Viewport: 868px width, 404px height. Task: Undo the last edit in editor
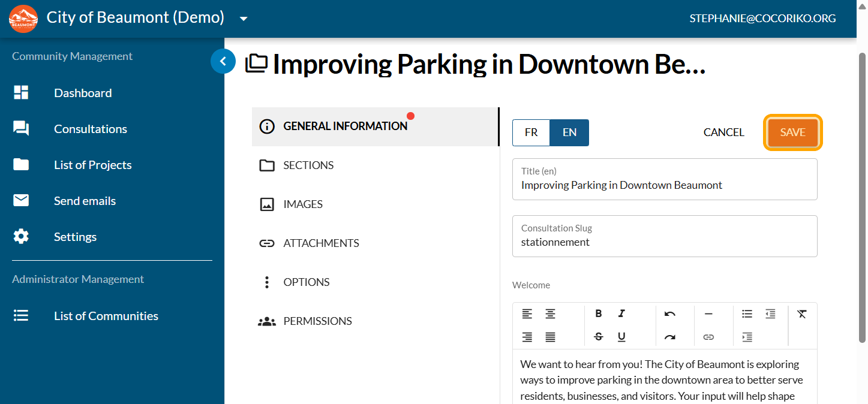coord(670,313)
